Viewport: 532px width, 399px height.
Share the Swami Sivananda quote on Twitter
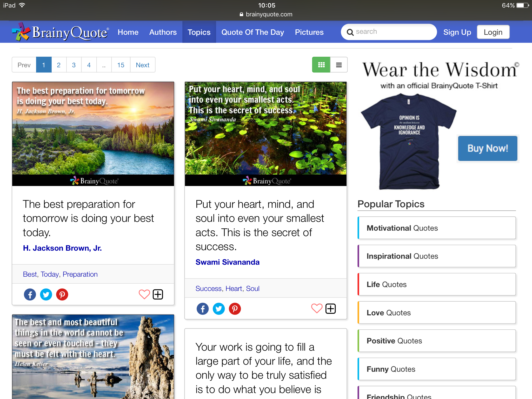pyautogui.click(x=218, y=309)
